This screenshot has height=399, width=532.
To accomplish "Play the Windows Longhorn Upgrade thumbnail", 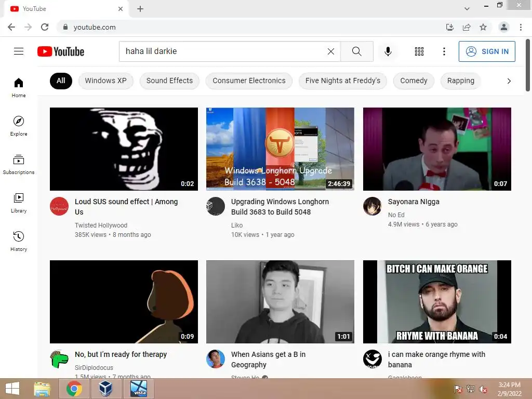I will click(280, 149).
